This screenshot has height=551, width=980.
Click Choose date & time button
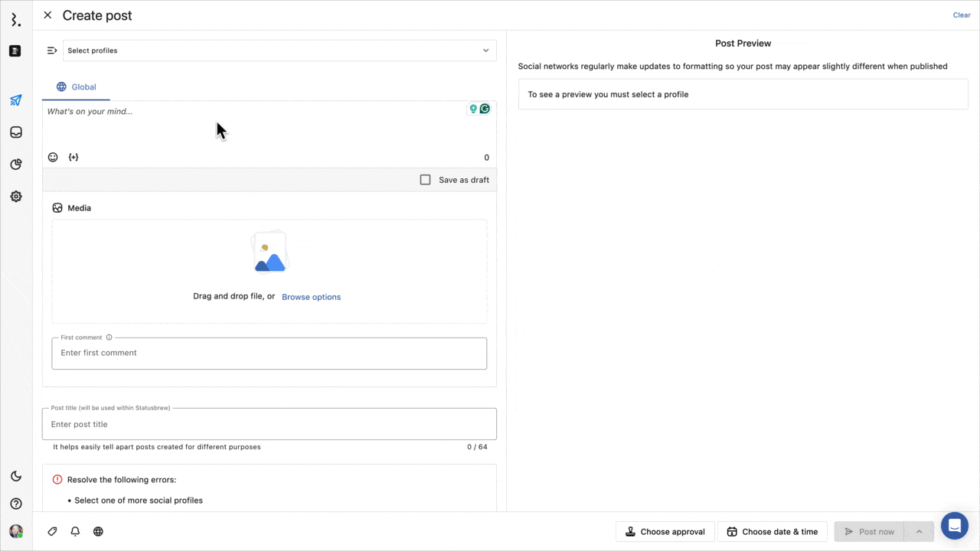click(773, 532)
